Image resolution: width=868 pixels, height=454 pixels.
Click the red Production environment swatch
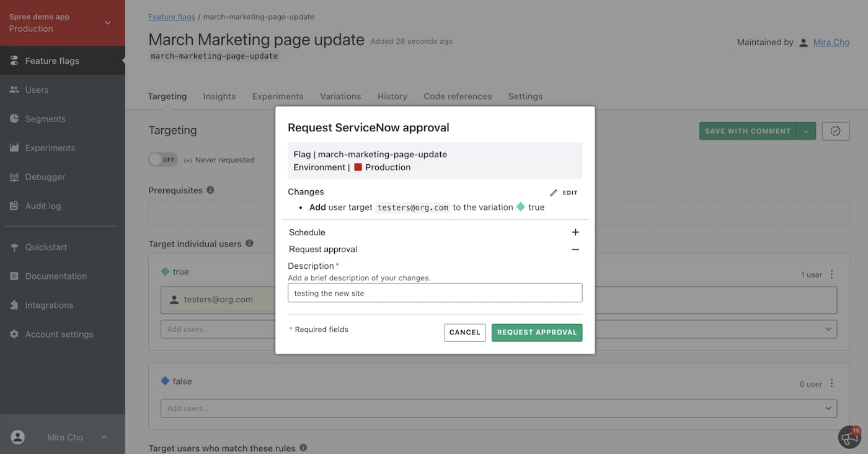coord(358,167)
